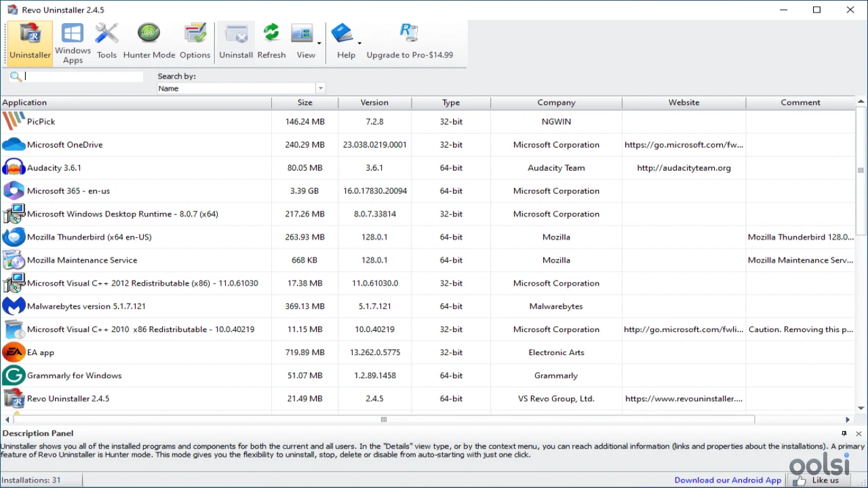This screenshot has width=868, height=488.
Task: Click the 369.13 MB size cell
Action: (x=304, y=306)
